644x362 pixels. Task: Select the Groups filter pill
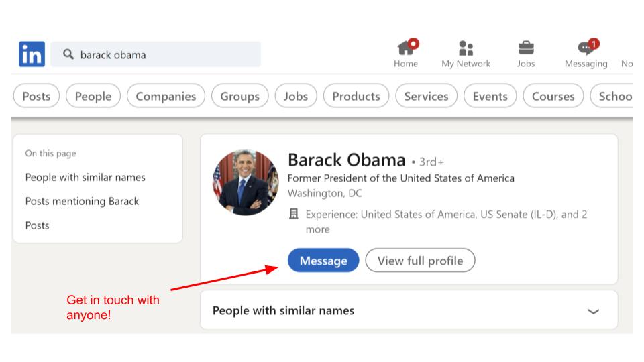point(239,96)
